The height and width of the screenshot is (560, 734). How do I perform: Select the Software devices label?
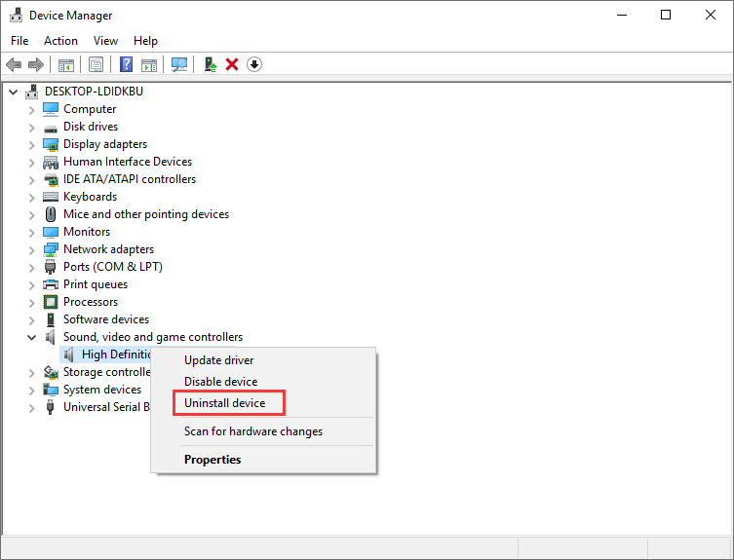coord(106,319)
